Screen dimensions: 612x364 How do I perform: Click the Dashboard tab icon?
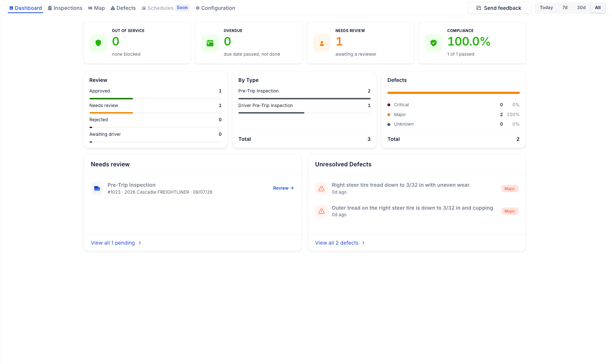tap(11, 8)
